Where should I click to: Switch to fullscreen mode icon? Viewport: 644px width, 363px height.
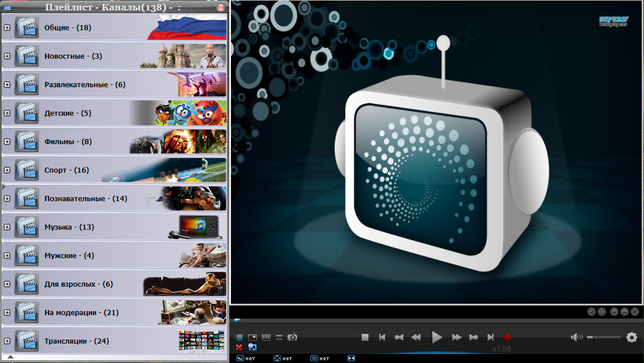click(602, 312)
